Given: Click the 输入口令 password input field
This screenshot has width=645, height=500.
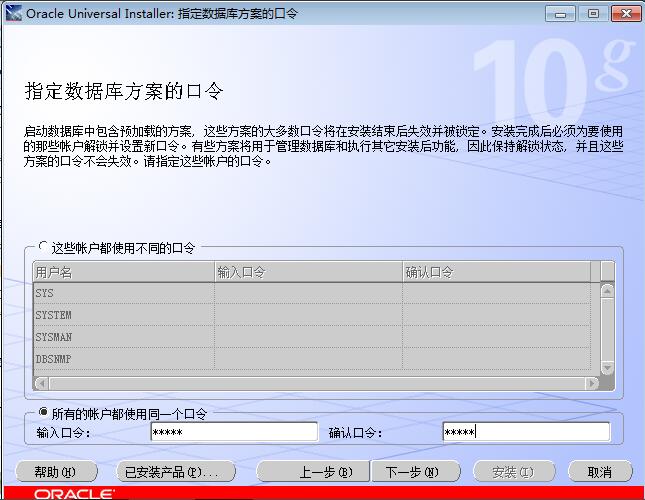Looking at the screenshot, I should (234, 432).
